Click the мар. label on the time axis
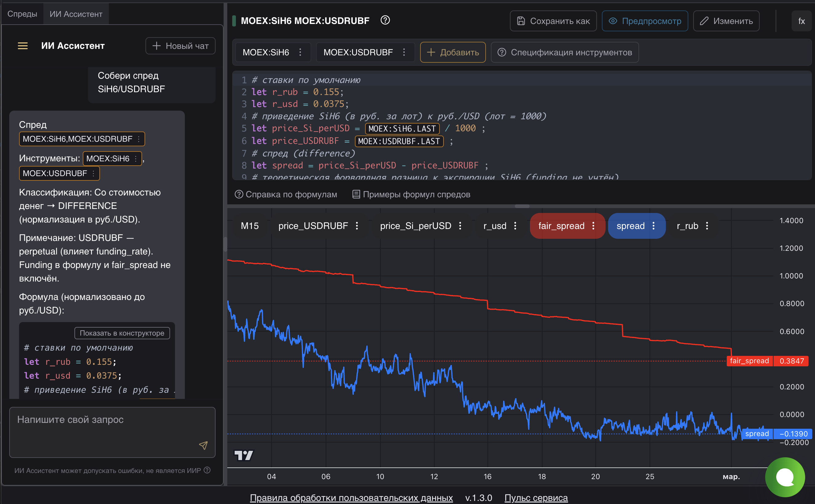The height and width of the screenshot is (504, 815). [x=731, y=476]
